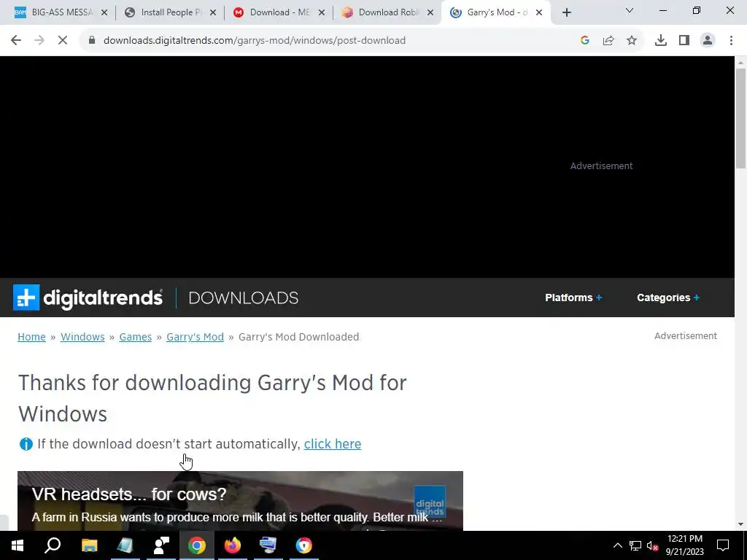Open a new browser tab
Image resolution: width=747 pixels, height=560 pixels.
[x=566, y=13]
